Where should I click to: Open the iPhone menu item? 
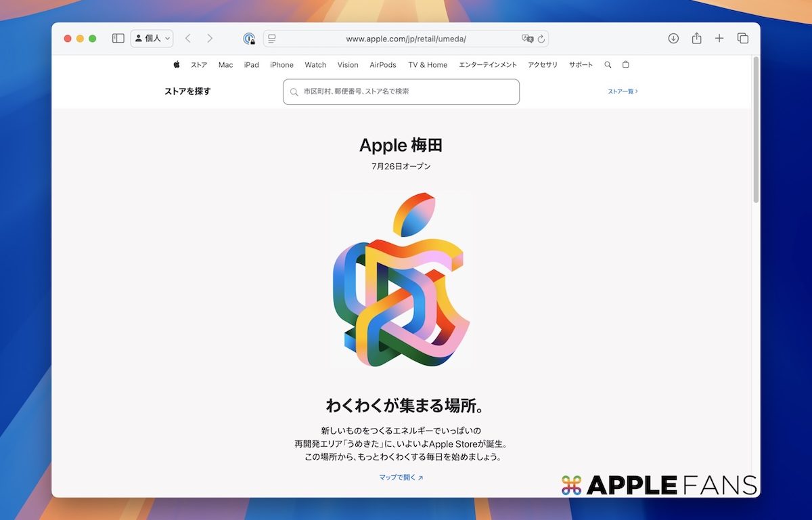tap(281, 65)
